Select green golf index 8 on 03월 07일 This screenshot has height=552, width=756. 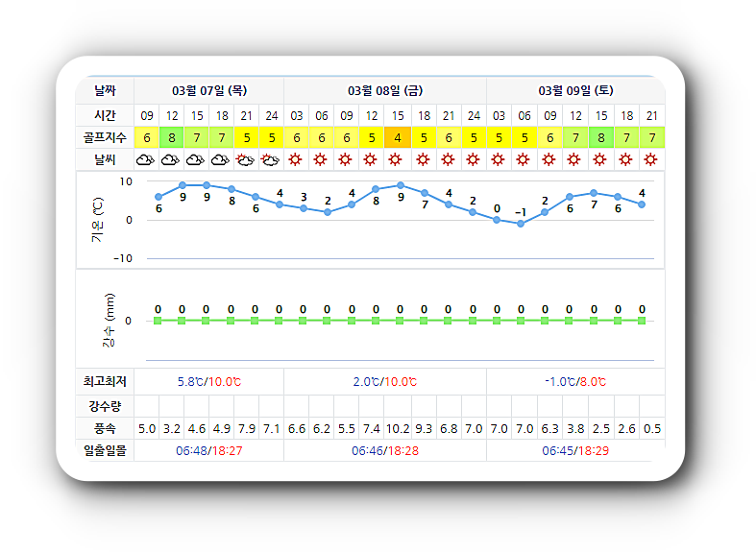tap(172, 137)
